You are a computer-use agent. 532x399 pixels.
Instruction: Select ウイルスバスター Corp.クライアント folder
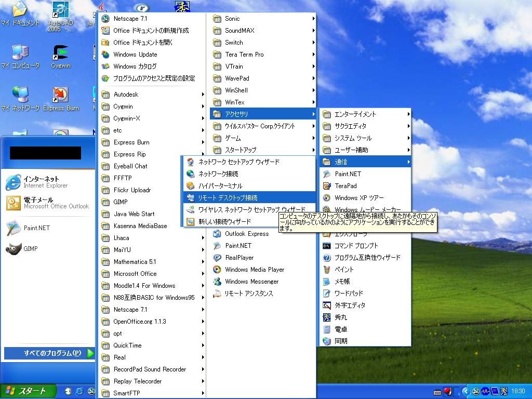(x=263, y=126)
